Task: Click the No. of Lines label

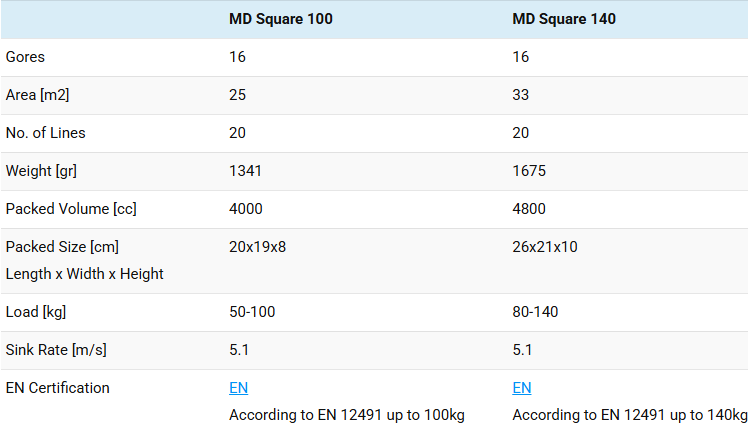Action: point(45,133)
